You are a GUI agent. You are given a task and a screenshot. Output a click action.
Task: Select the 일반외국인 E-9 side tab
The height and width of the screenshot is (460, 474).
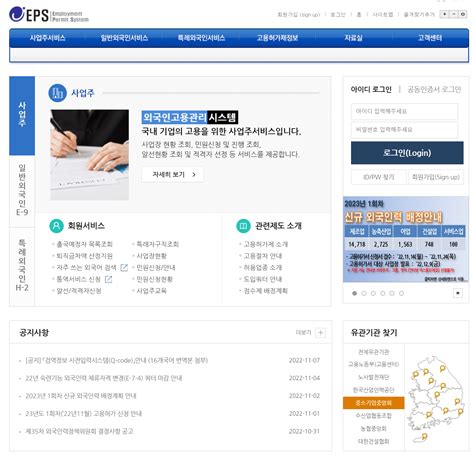click(x=22, y=191)
